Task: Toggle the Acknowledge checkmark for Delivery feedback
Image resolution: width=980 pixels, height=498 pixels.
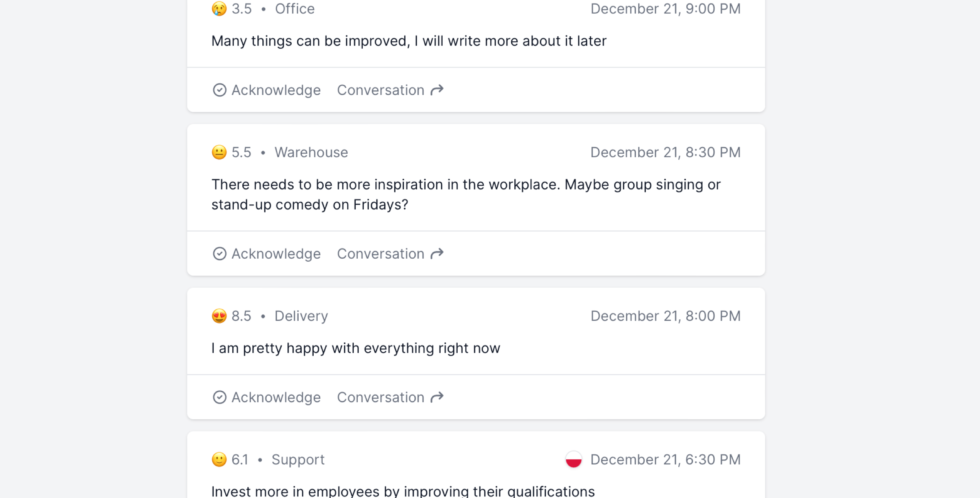Action: tap(220, 397)
